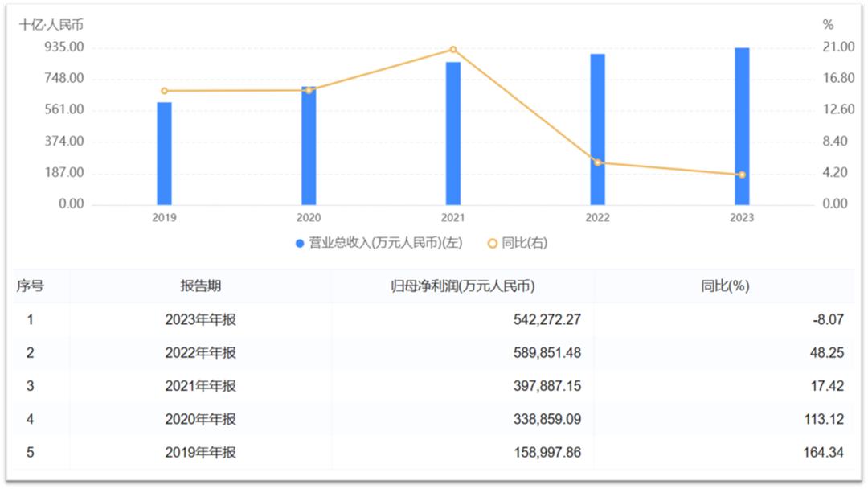Screen dimensions: 868x489
Task: Click the blue bar for 2021
Action: (453, 133)
